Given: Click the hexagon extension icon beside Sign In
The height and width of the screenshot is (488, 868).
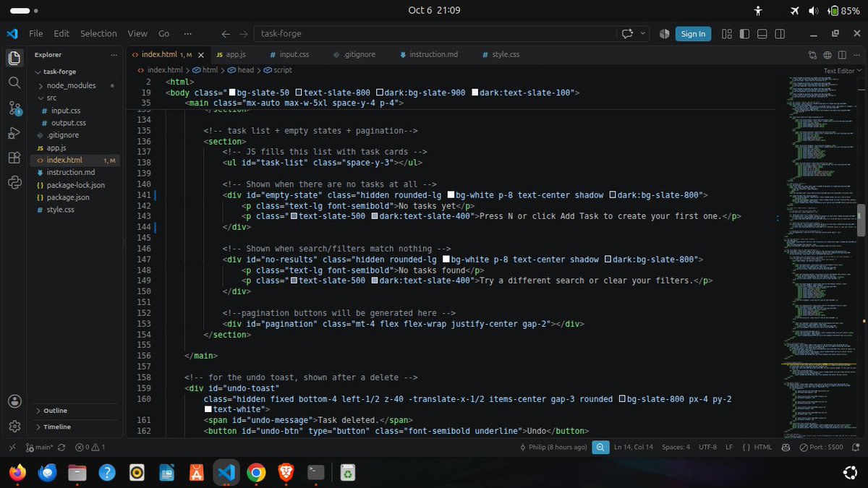Looking at the screenshot, I should [x=665, y=33].
